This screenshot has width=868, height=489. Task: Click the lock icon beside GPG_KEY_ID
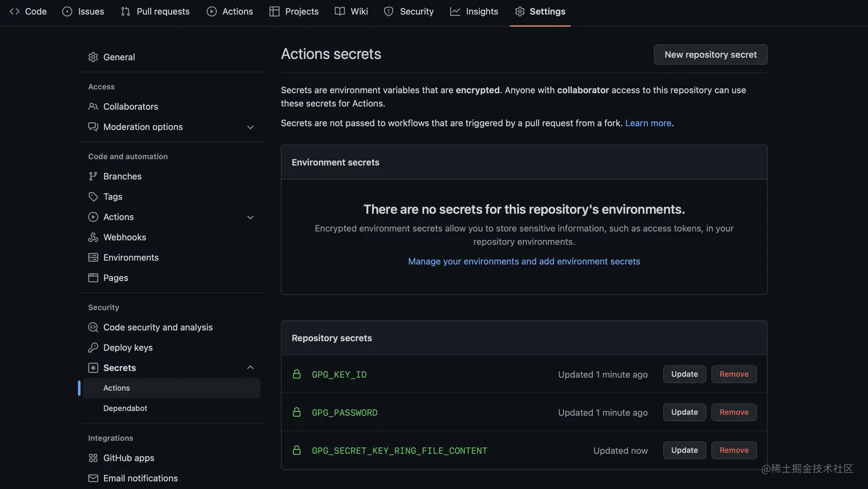coord(297,374)
